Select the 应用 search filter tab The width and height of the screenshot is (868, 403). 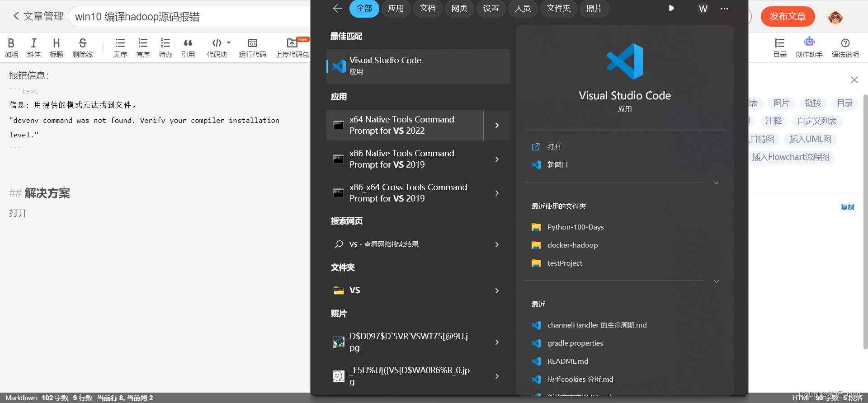point(396,9)
